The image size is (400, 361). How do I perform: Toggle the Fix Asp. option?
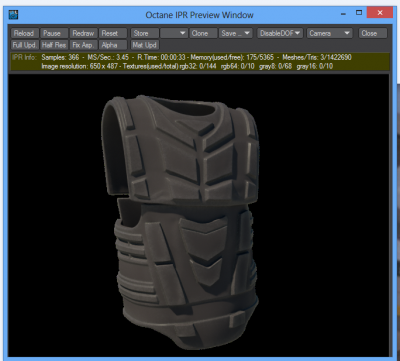click(84, 45)
